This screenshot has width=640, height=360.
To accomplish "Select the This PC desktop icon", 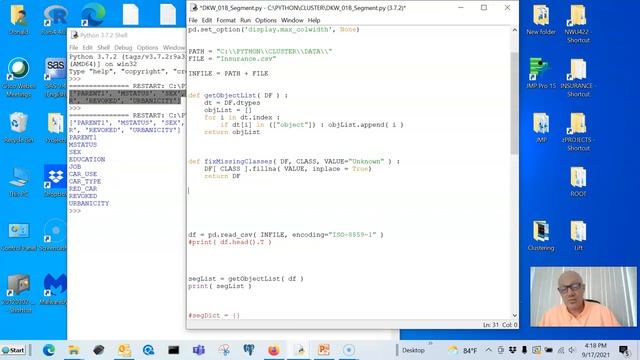I will coord(19,182).
